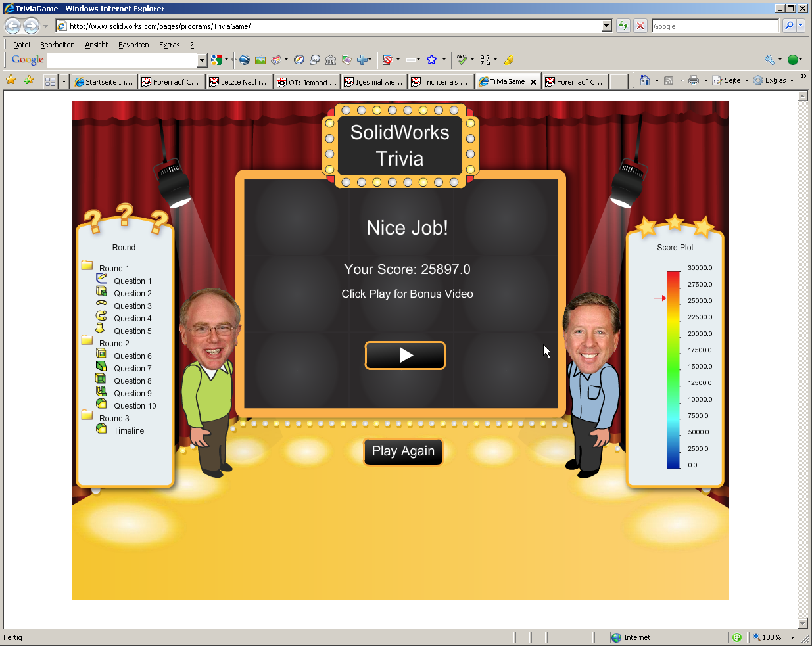
Task: Select the Question 7 icon
Action: pyautogui.click(x=101, y=366)
